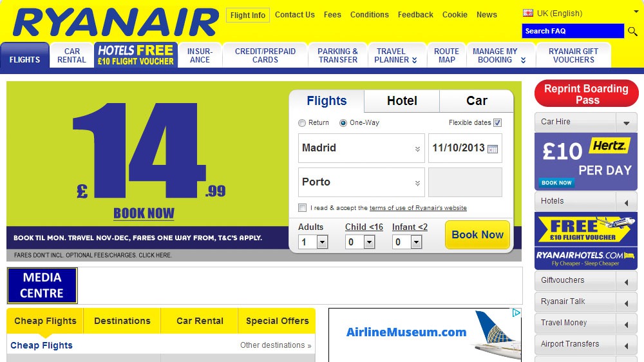
Task: Open the Ryanairhotels.com free voucher banner
Action: (x=585, y=241)
